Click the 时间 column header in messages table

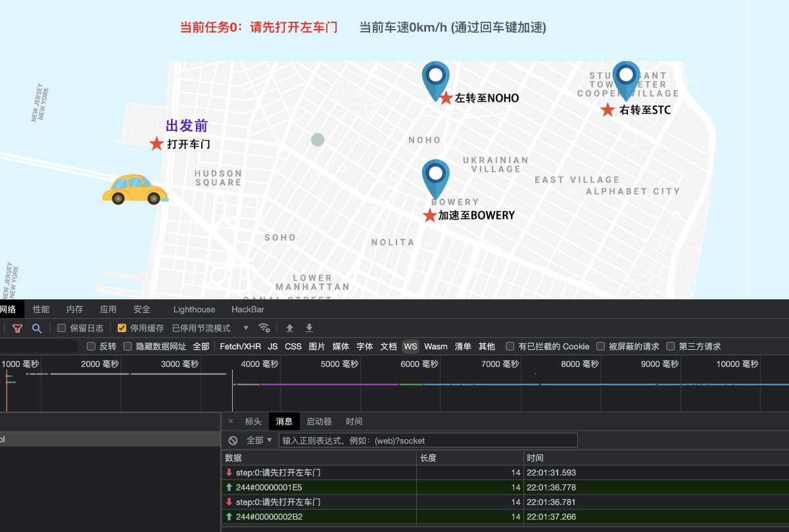pos(656,458)
